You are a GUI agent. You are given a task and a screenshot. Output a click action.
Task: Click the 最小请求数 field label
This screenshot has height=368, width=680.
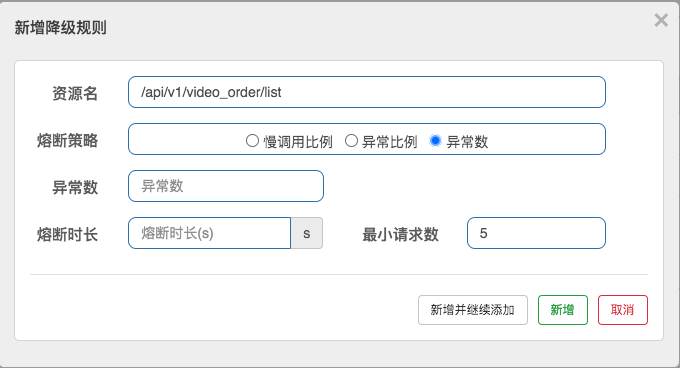click(x=401, y=234)
